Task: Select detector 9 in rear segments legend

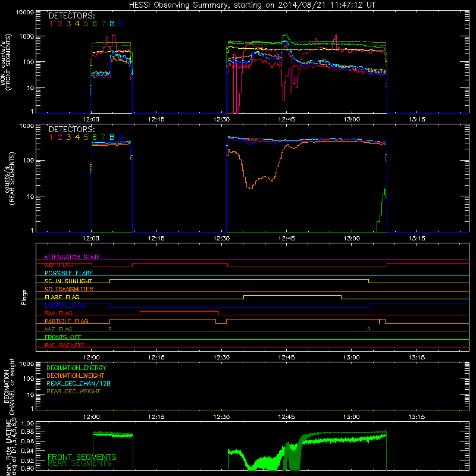Action: pyautogui.click(x=121, y=137)
